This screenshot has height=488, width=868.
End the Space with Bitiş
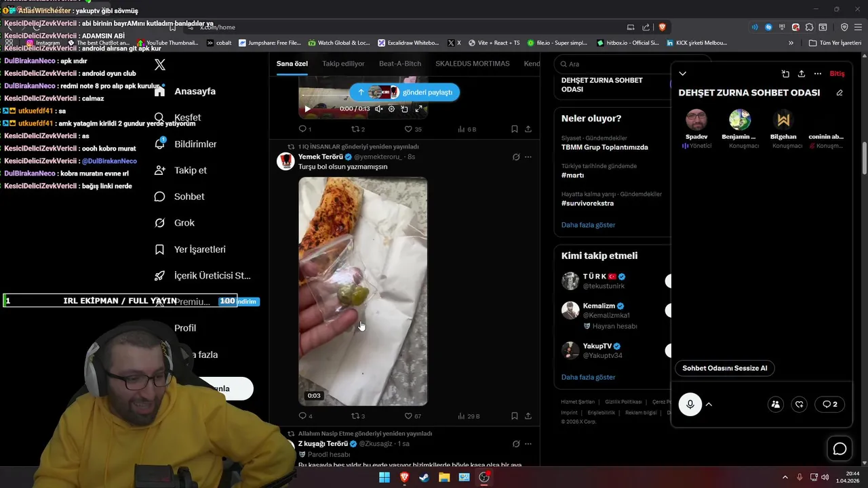click(837, 74)
